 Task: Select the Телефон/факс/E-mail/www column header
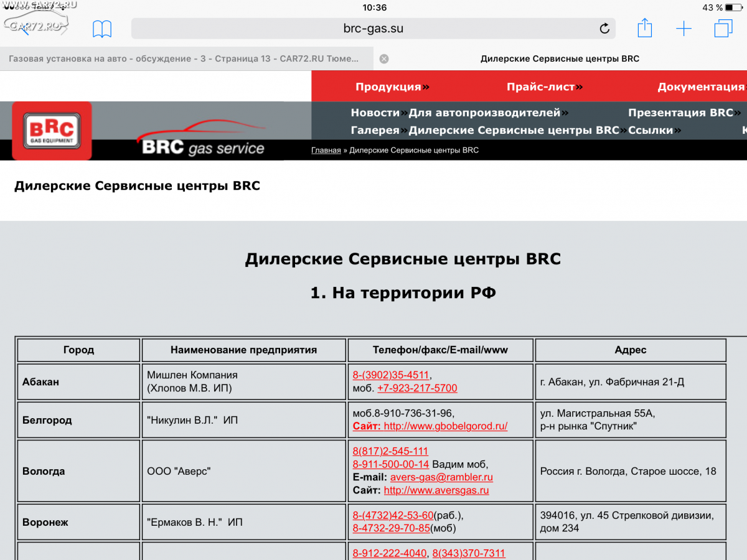click(440, 350)
